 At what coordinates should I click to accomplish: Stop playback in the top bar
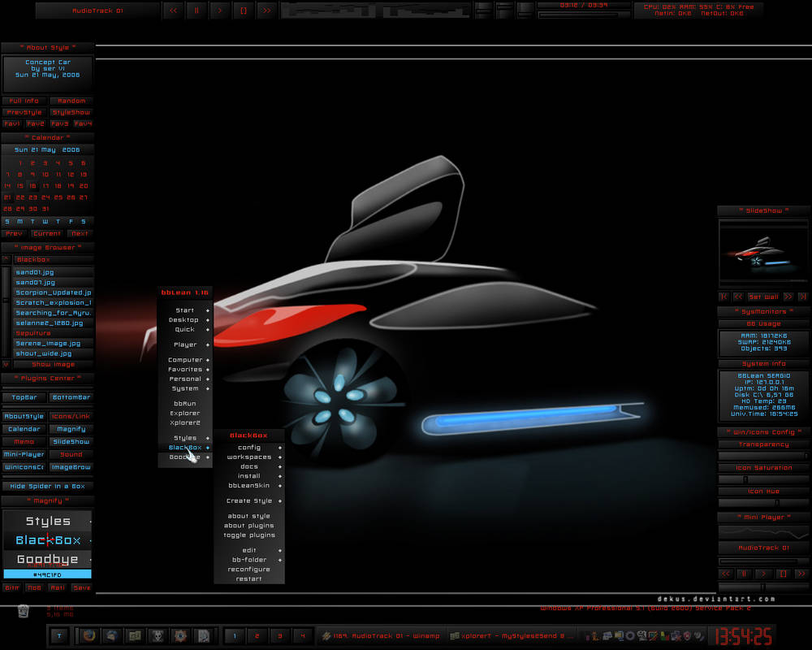[244, 11]
